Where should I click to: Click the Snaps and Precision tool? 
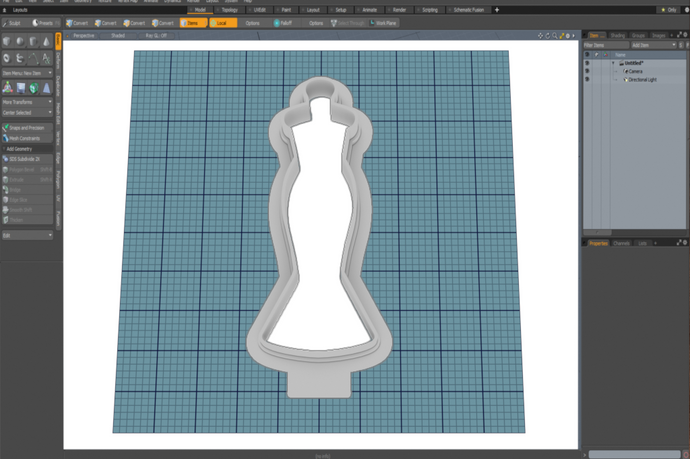point(27,128)
